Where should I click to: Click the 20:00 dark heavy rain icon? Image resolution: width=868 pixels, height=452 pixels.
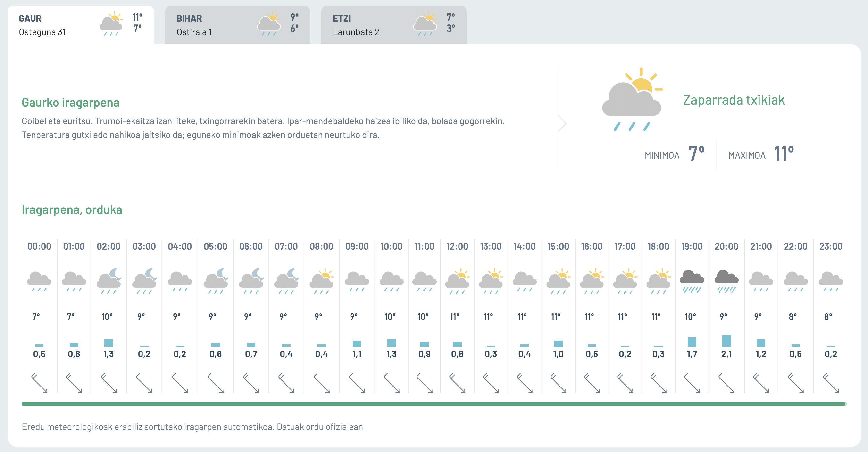click(x=726, y=281)
